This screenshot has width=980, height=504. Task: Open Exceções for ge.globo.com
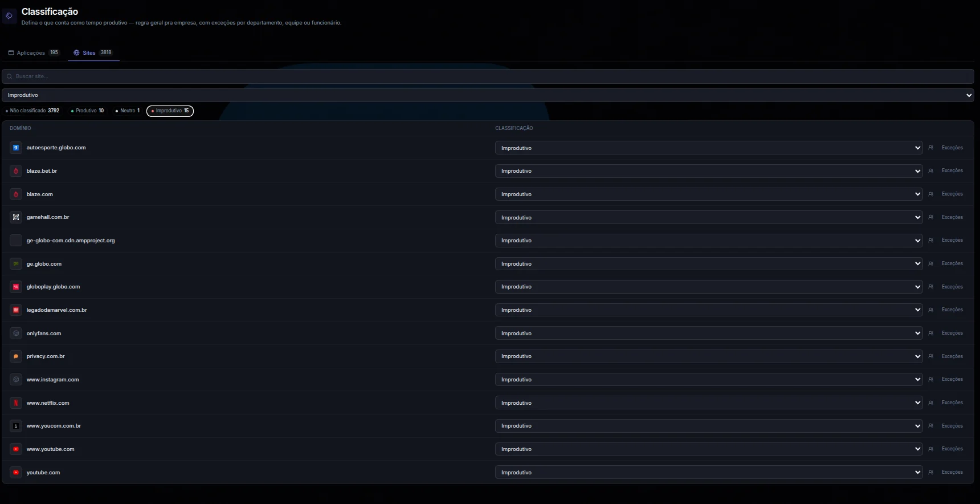pyautogui.click(x=952, y=263)
